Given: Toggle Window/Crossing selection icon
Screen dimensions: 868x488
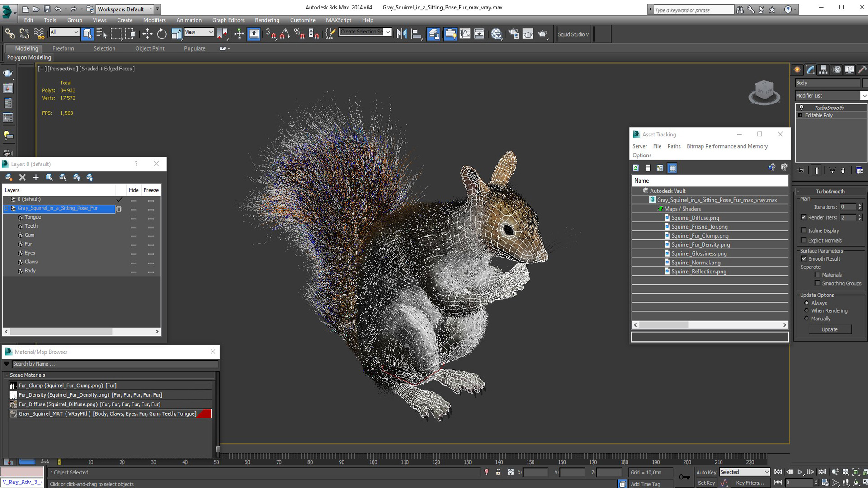Looking at the screenshot, I should click(130, 34).
